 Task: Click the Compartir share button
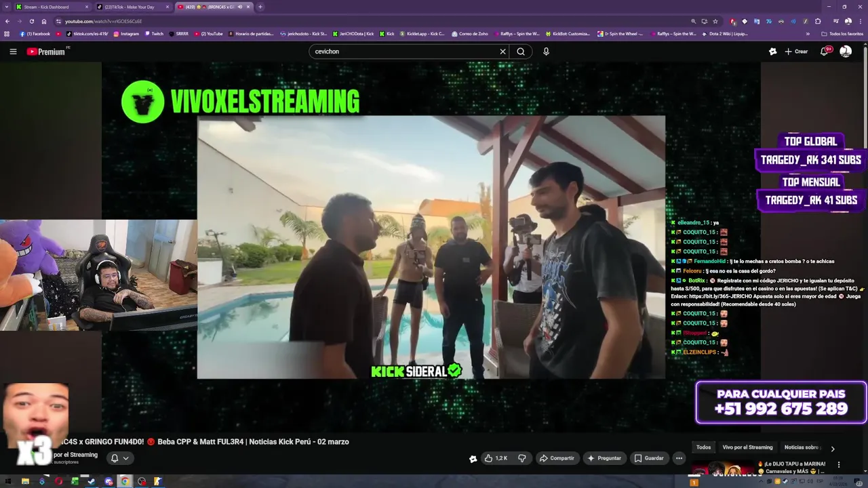click(557, 458)
